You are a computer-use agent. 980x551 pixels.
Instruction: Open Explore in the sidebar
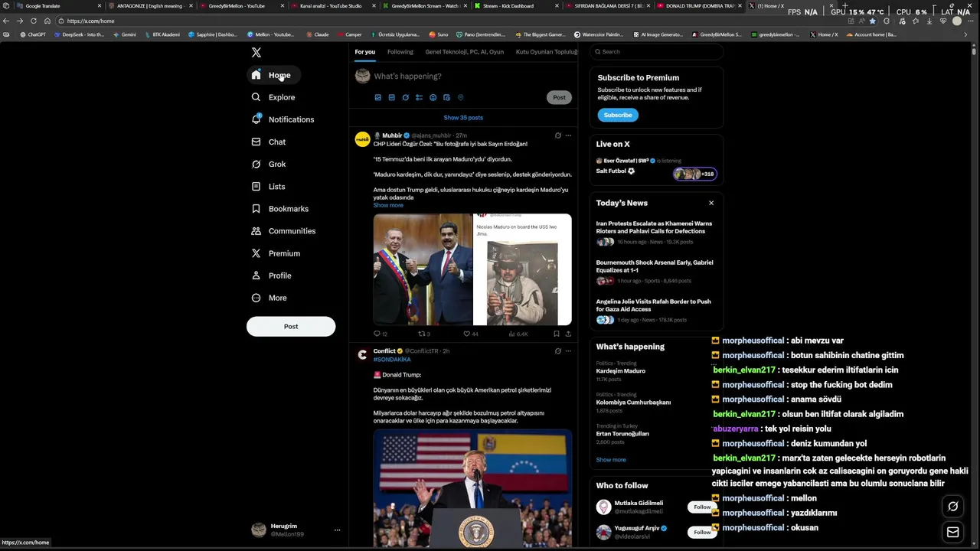point(273,97)
